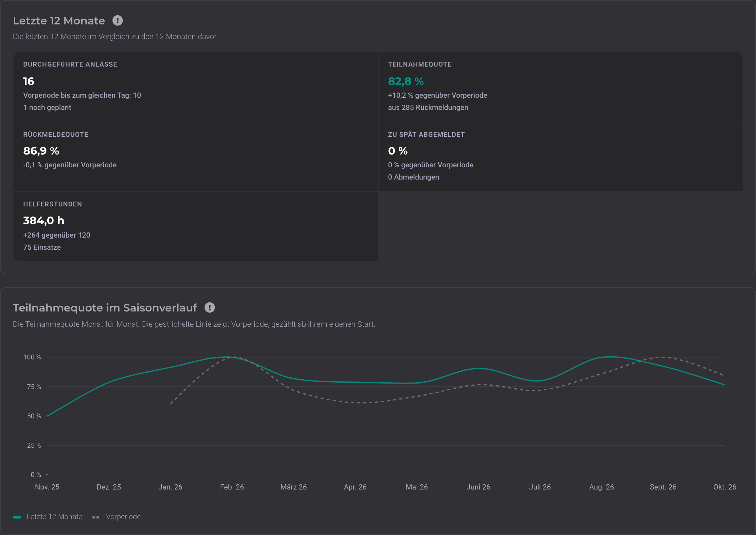The image size is (756, 535).
Task: Click green legend swatch for Letzte 12 Monate
Action: [x=17, y=517]
